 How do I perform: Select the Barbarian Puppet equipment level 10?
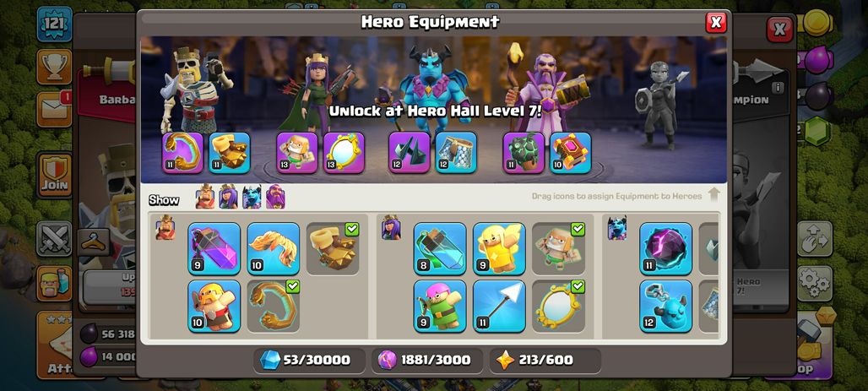(x=214, y=307)
